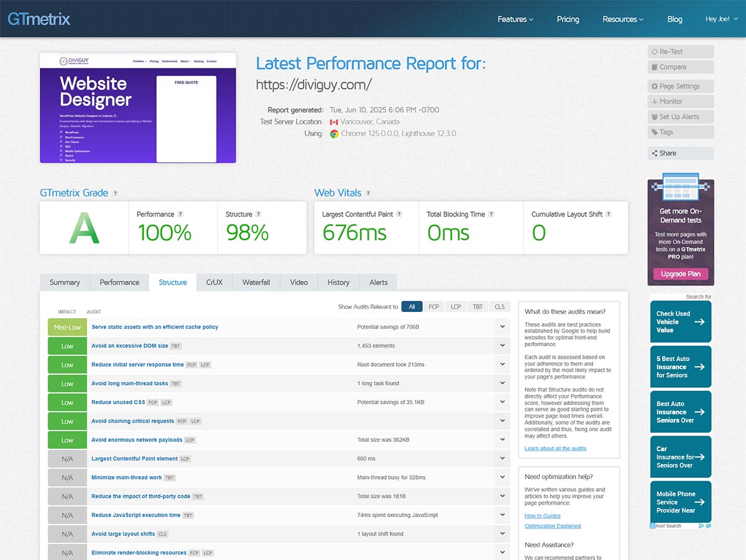Expand Avoid enormous network payloads row
The height and width of the screenshot is (560, 746).
tap(502, 440)
